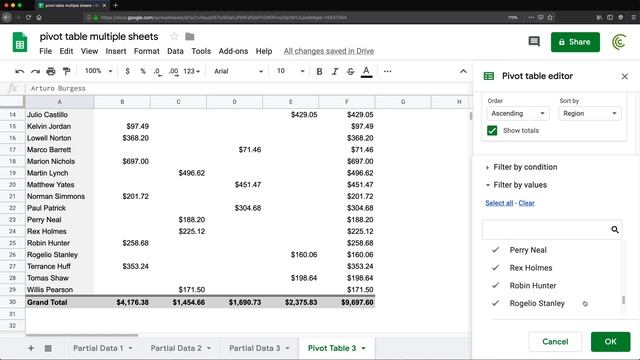Toggle the Show totals checkbox
Viewport: 640px width, 360px height.
tap(492, 131)
